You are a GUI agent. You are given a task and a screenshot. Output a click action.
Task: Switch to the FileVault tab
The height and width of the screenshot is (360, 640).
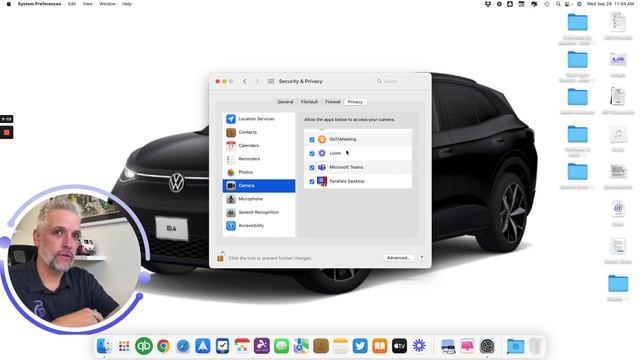[309, 102]
